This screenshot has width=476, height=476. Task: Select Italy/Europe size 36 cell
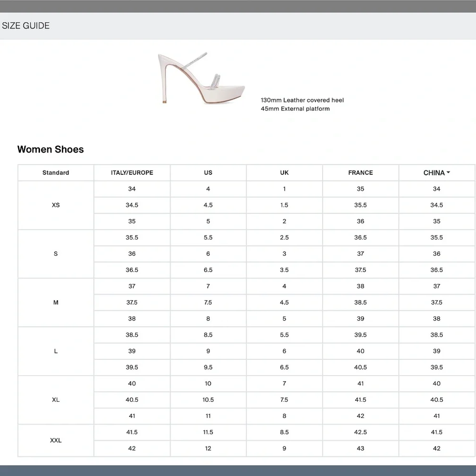132,254
